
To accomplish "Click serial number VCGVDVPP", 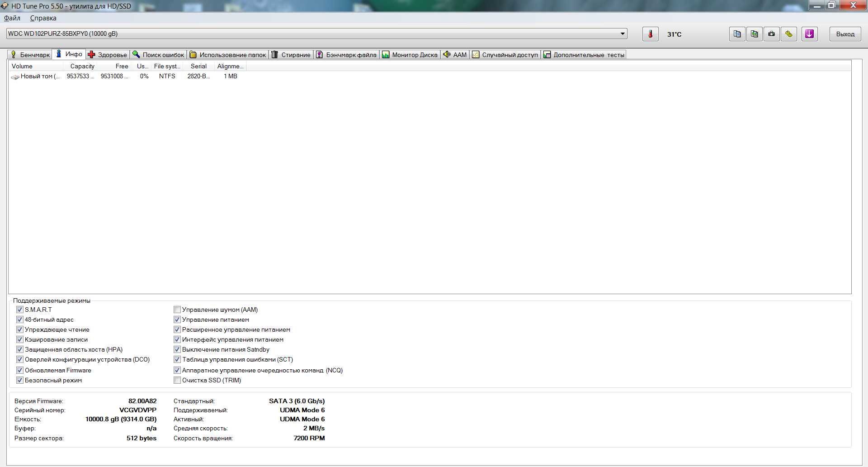I will 138,410.
